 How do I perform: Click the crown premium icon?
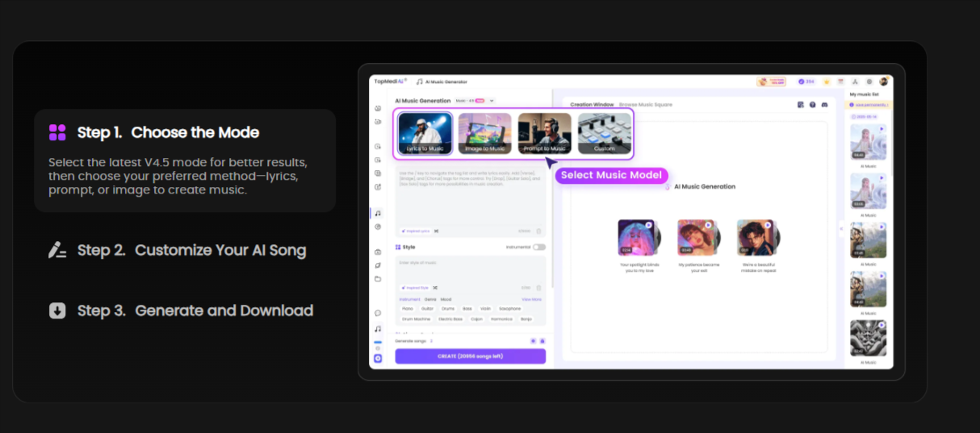coord(826,81)
